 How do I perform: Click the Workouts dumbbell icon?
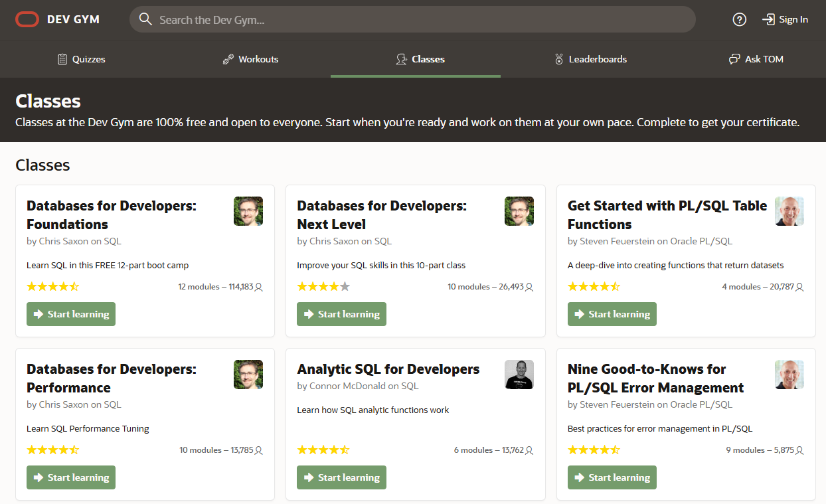[228, 60]
